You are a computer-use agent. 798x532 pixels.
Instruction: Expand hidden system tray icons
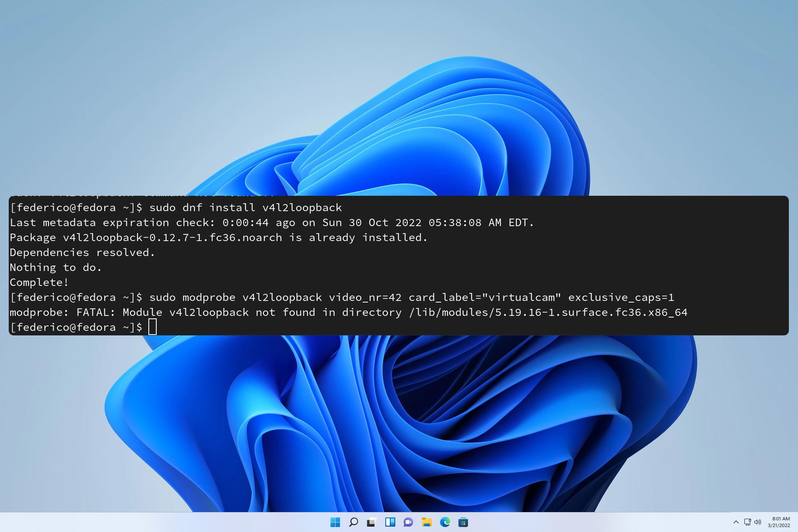[x=736, y=522]
